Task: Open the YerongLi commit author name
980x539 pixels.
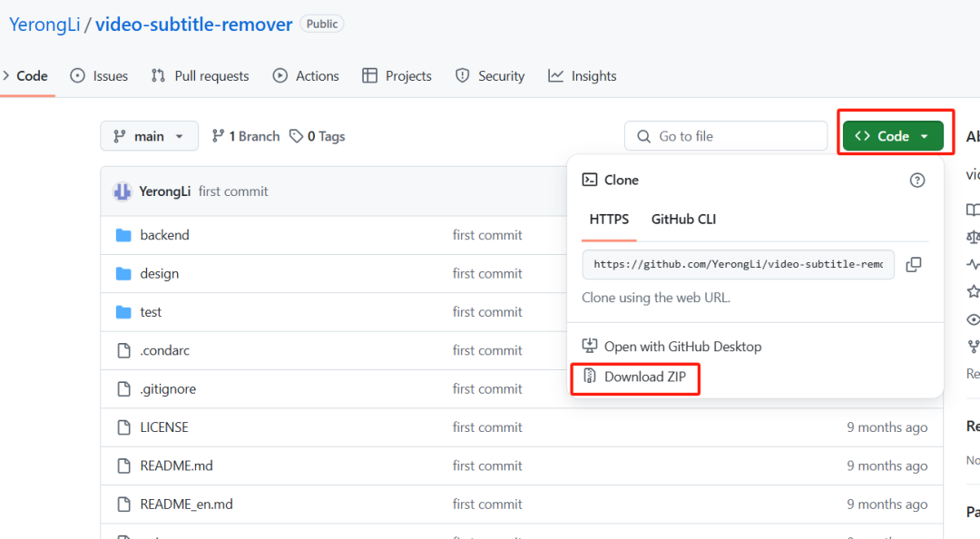Action: point(165,191)
